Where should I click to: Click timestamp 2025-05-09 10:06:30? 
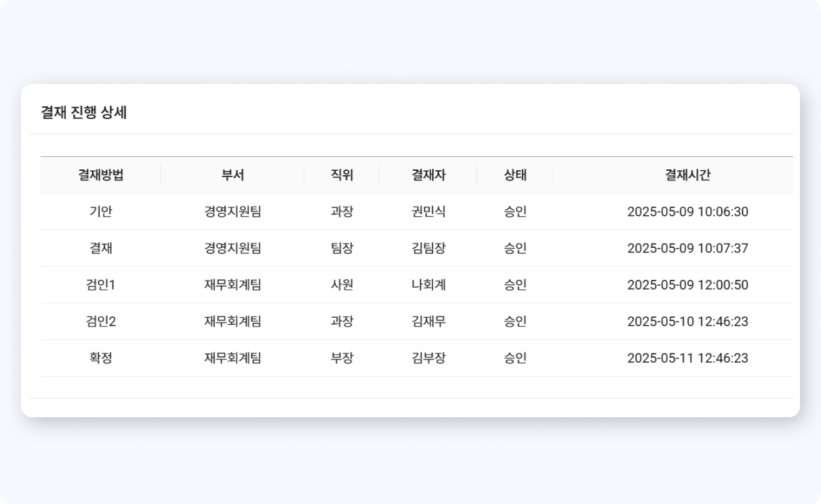687,211
